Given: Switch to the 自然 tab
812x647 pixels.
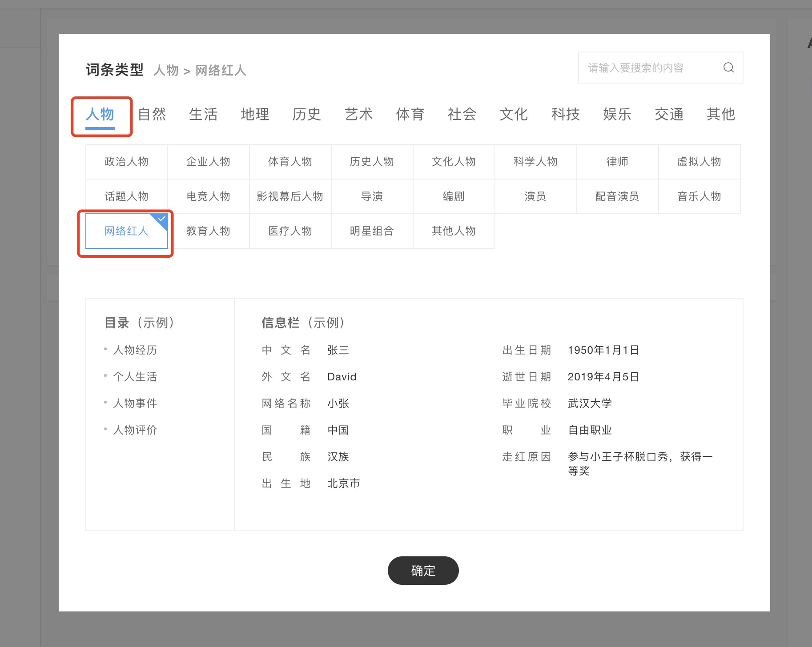Looking at the screenshot, I should pos(152,115).
